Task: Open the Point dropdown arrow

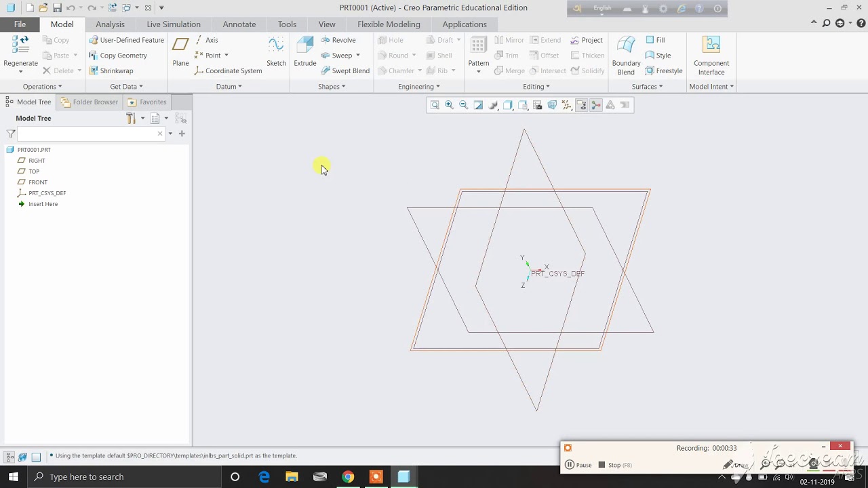Action: pos(226,56)
